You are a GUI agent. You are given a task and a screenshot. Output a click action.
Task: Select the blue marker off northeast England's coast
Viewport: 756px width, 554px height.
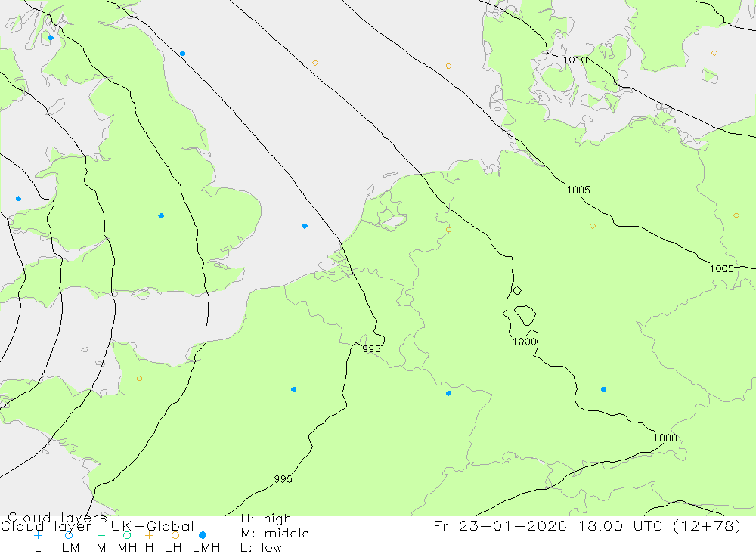coord(182,54)
